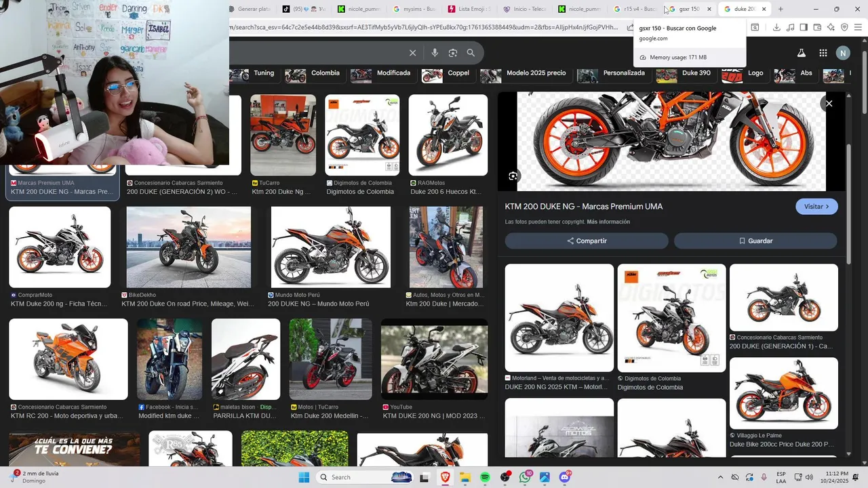Open Brave Leo AI sparkle icon
The image size is (868, 488).
[831, 27]
